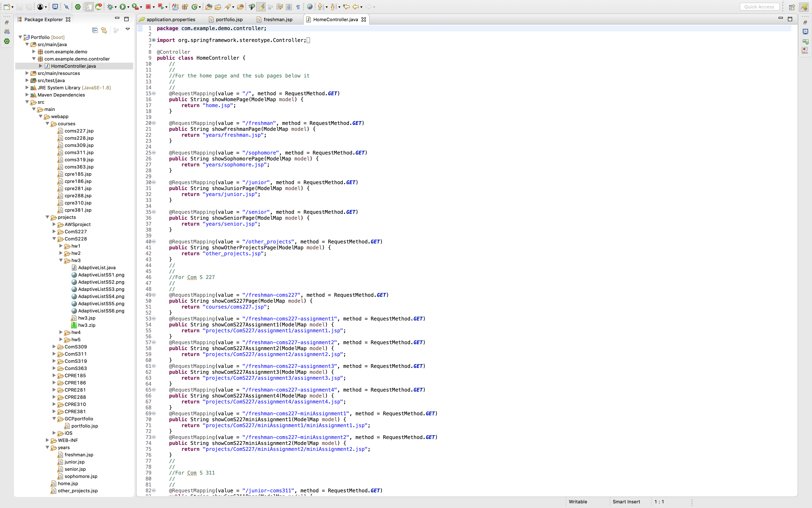Toggle fold on line 40 other_projects method

point(154,242)
